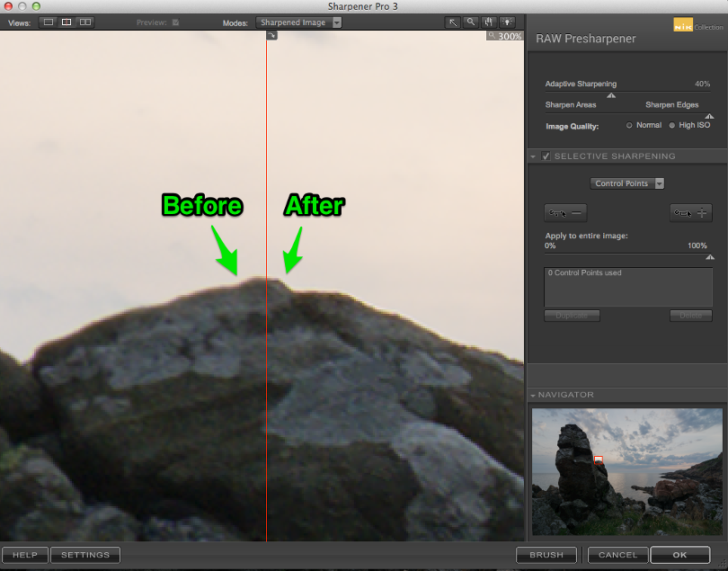Select the Pan hand tool
Viewport: 728px width, 571px height.
tap(488, 22)
